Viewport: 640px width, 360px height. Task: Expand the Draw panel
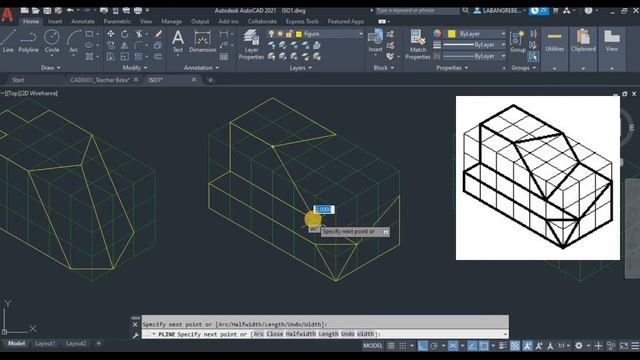(51, 68)
